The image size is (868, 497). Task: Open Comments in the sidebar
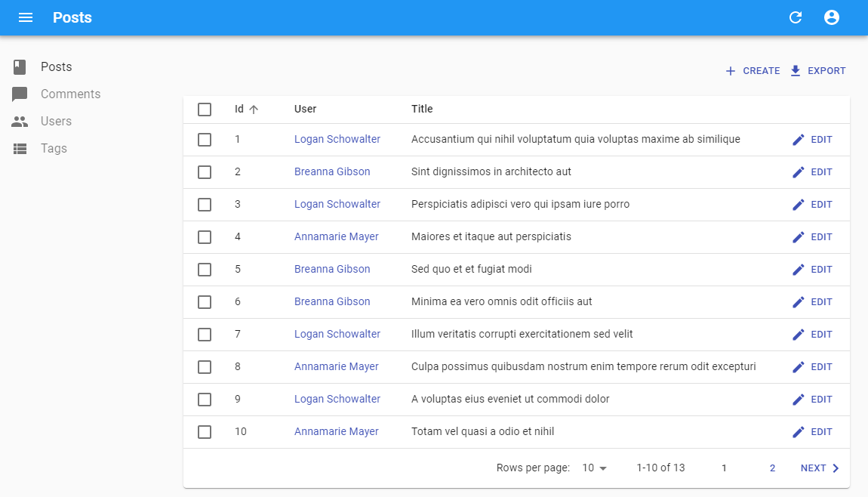tap(70, 94)
